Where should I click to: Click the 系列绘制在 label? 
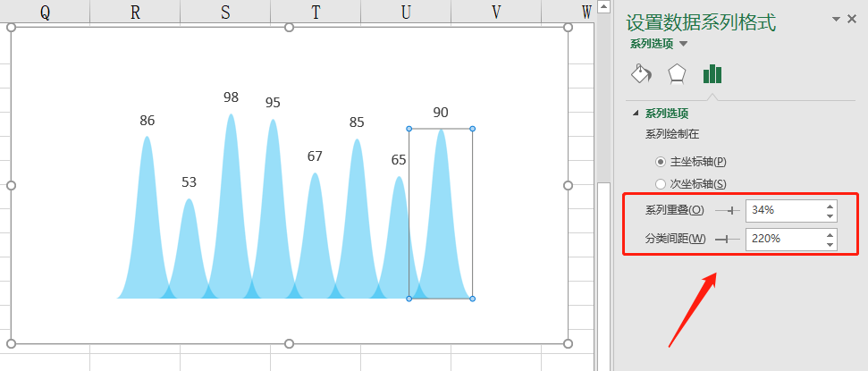coord(672,134)
